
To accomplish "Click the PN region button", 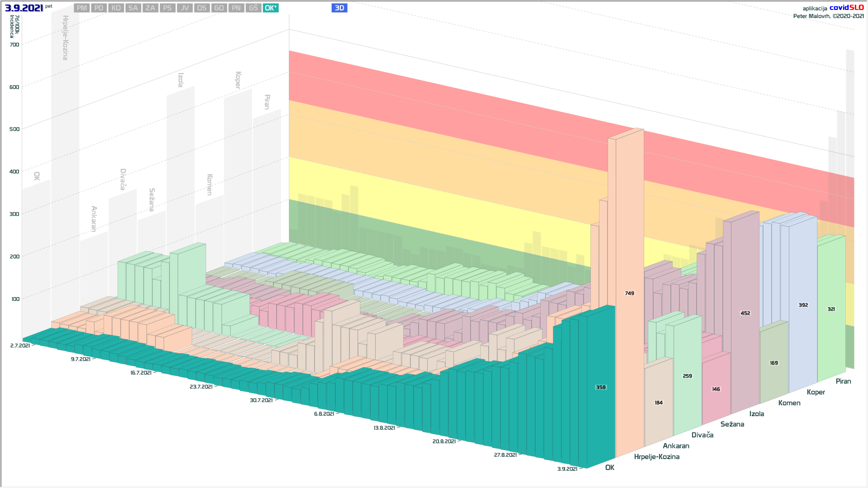I will pyautogui.click(x=236, y=8).
